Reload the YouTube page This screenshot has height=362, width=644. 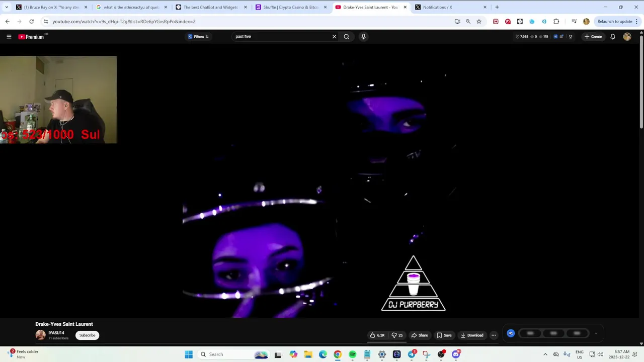coord(31,22)
